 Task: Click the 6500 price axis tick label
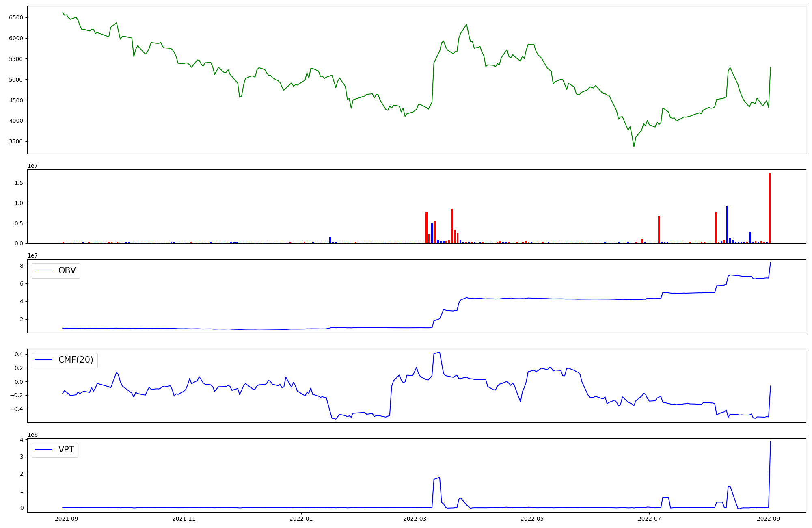[x=16, y=17]
